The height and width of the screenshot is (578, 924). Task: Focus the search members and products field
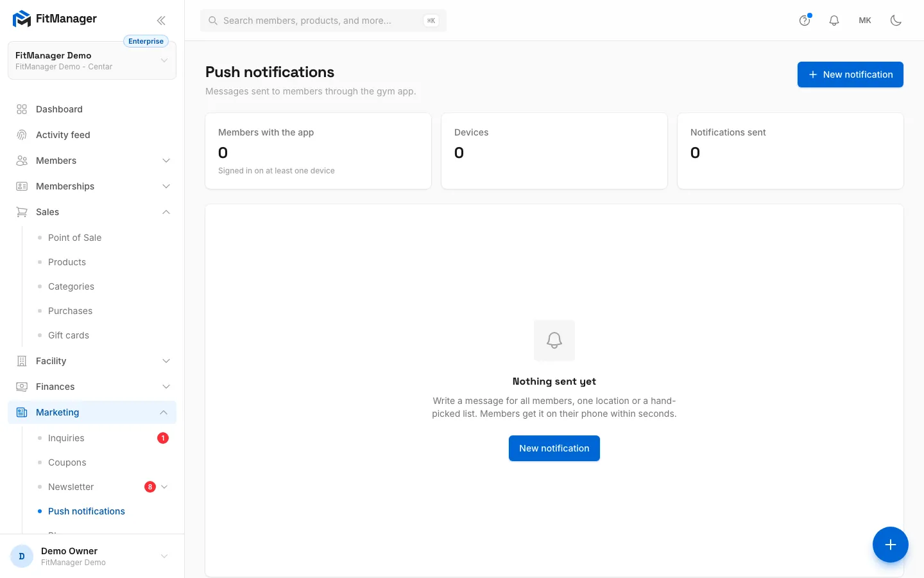click(323, 21)
